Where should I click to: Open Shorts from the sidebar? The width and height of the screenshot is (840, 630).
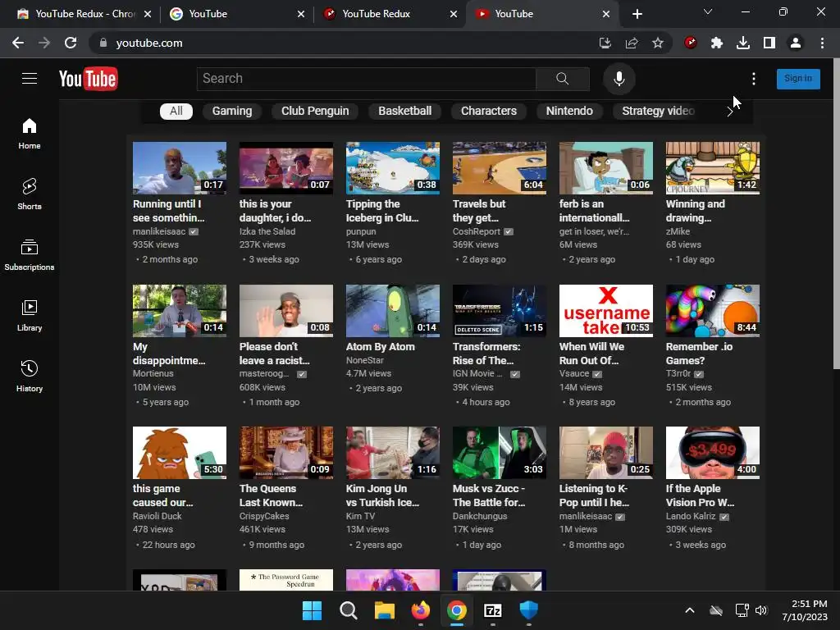coord(30,194)
